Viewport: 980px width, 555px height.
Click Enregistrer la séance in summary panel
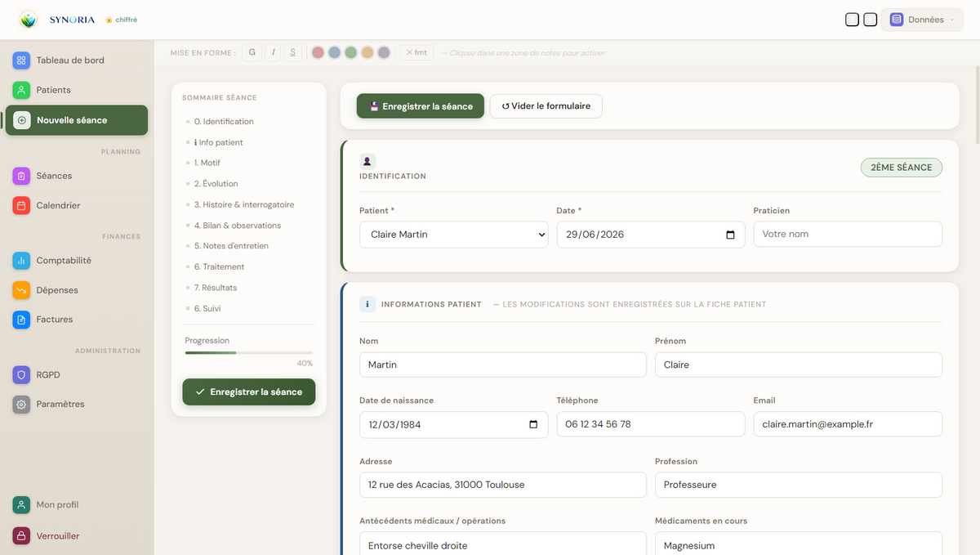248,392
